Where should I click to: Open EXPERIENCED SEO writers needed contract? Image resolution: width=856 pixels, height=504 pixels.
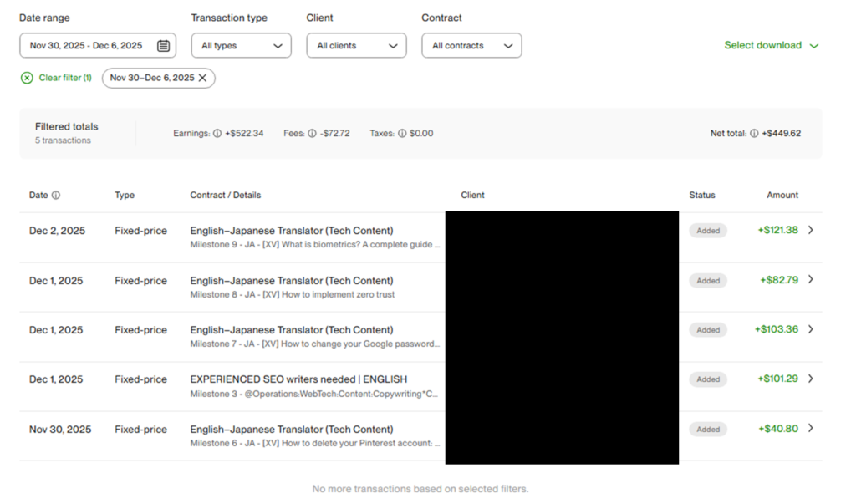[298, 379]
